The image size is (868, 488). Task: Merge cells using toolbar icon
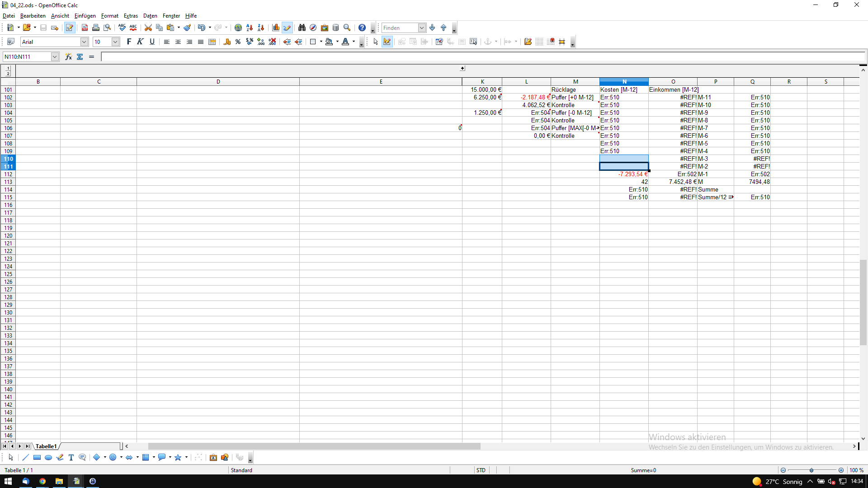[x=212, y=42]
